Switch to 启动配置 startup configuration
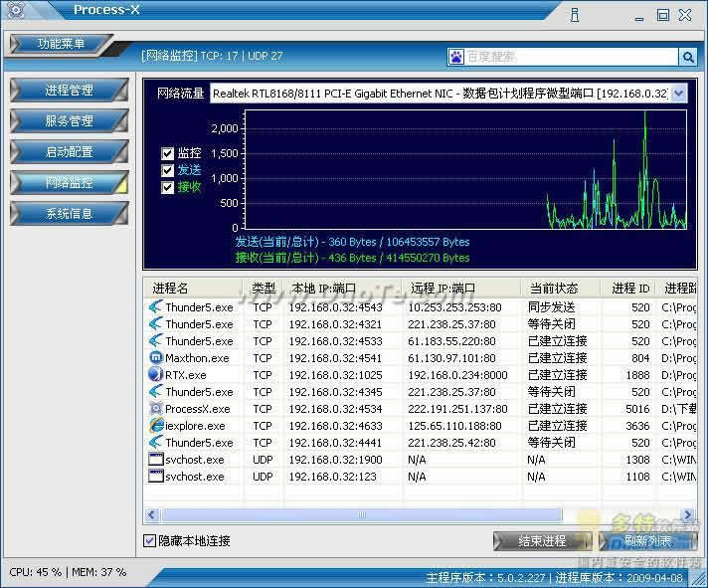This screenshot has width=708, height=588. (x=69, y=152)
